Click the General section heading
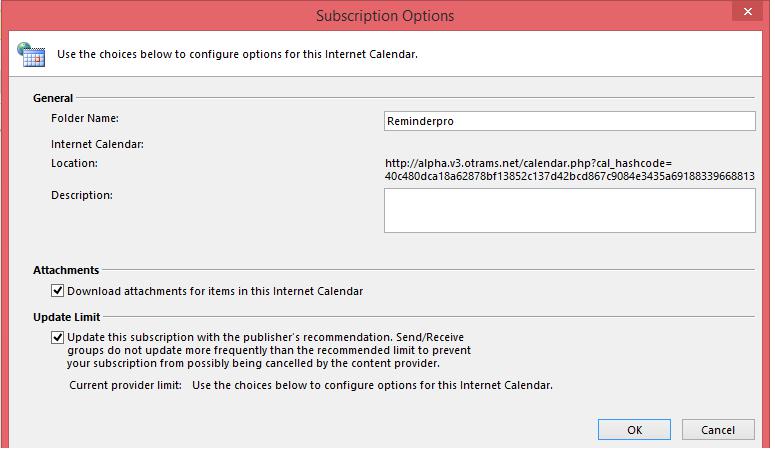775x449 pixels. (53, 98)
